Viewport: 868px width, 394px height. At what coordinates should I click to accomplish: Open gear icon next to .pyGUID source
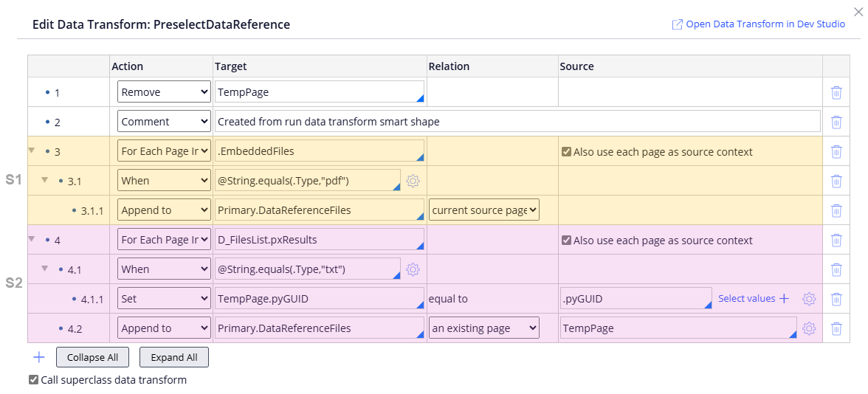pyautogui.click(x=809, y=299)
